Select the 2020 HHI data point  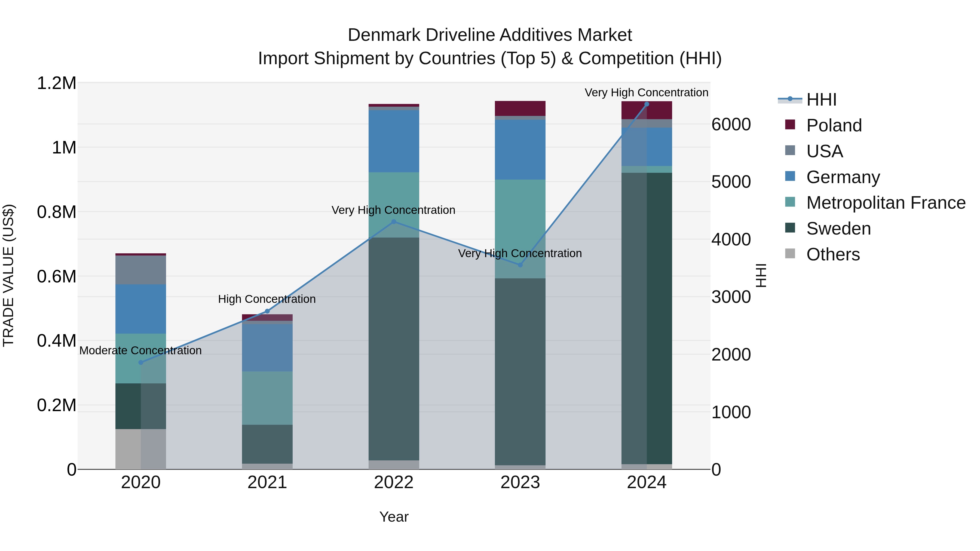tap(141, 362)
